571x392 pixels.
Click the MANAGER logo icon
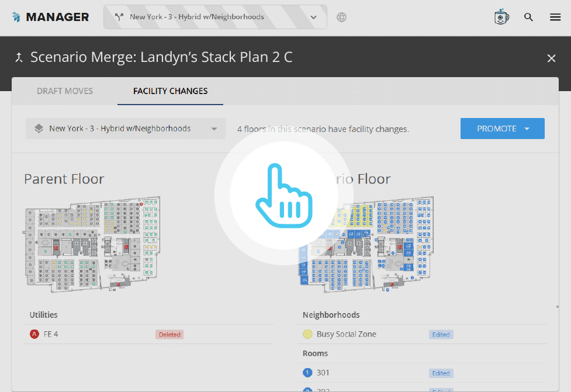click(16, 16)
